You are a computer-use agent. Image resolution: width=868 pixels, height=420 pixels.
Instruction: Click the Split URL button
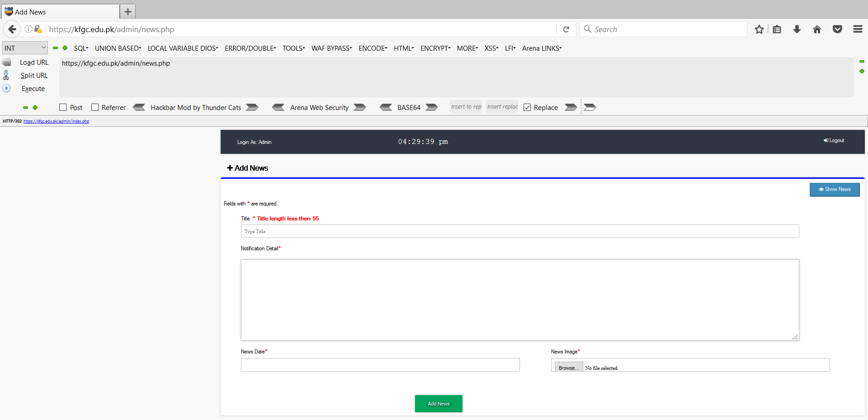click(34, 76)
